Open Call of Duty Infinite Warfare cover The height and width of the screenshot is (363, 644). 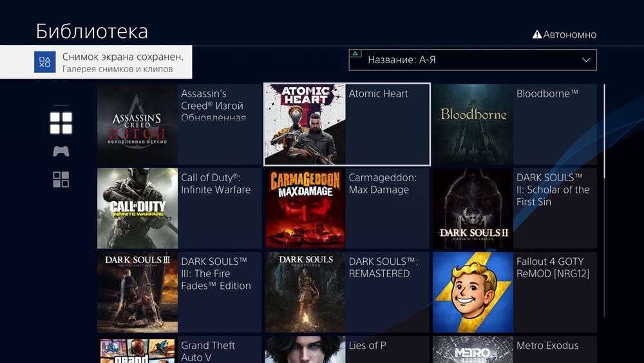pyautogui.click(x=138, y=208)
